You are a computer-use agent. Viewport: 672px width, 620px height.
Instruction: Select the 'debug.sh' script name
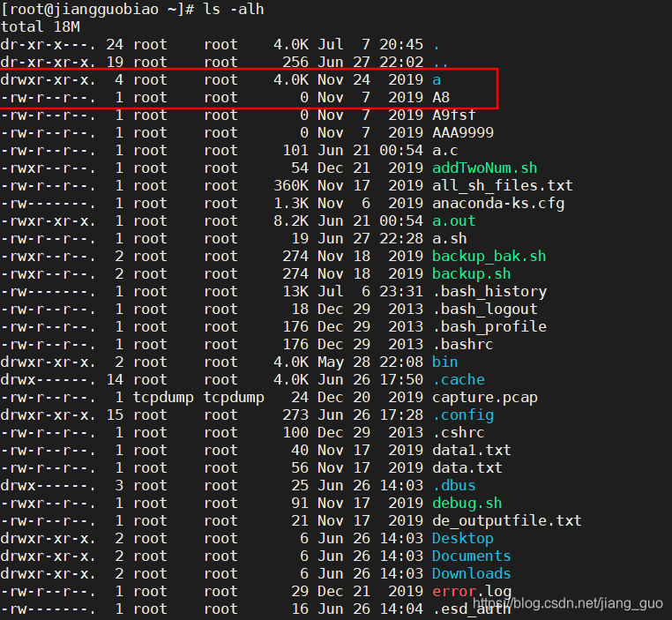tap(467, 503)
